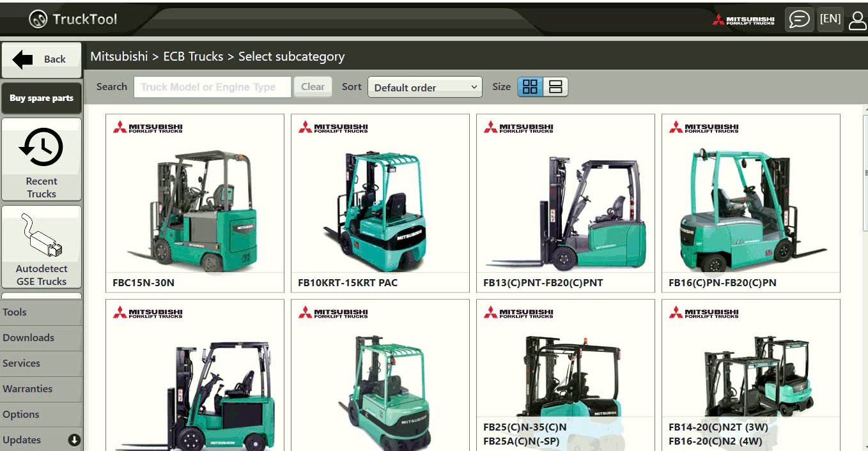Viewport: 868px width, 451px height.
Task: Click the Mitsubishi logo on FB10KRT-15KRT PAC card
Action: [x=333, y=127]
